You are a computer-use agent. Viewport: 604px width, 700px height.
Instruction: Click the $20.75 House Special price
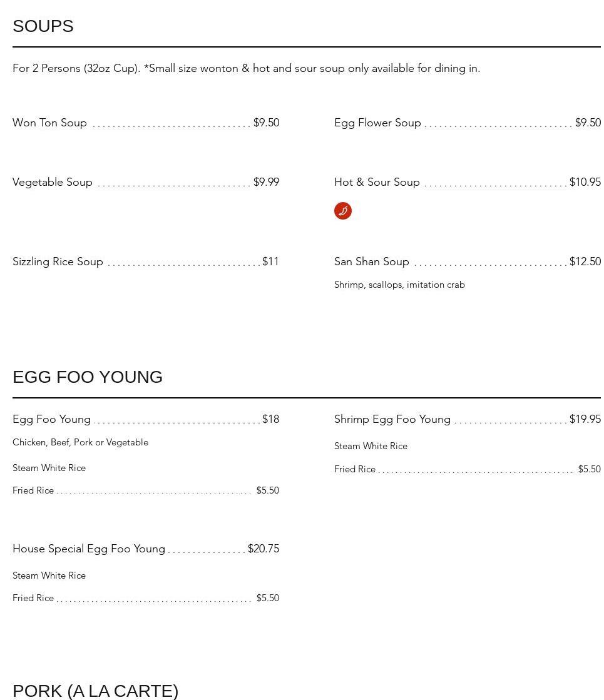click(264, 549)
